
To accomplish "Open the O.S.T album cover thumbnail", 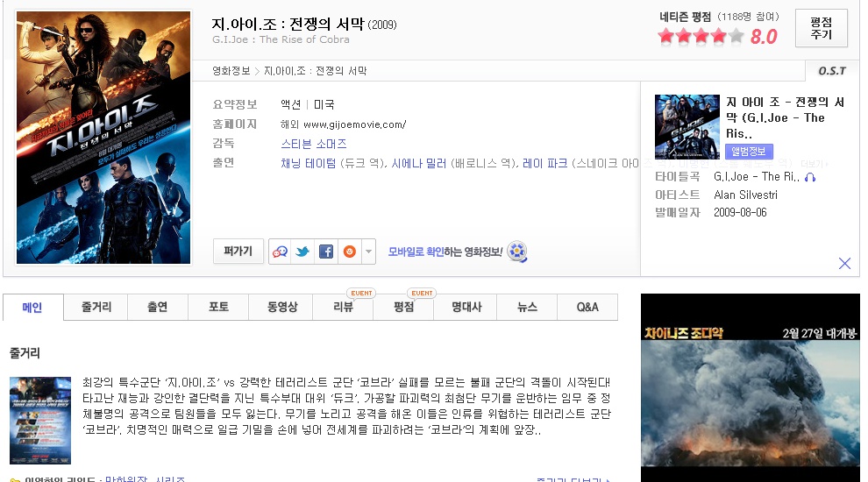I will click(687, 127).
